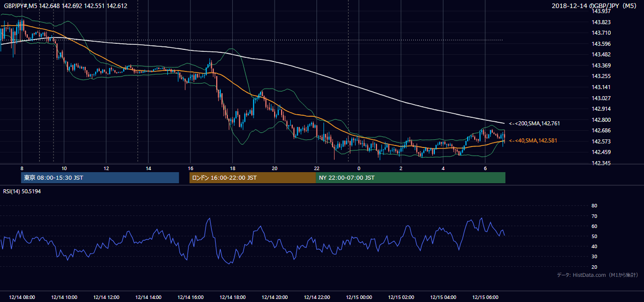
Task: Click the price axis value 143.027
Action: pos(601,98)
